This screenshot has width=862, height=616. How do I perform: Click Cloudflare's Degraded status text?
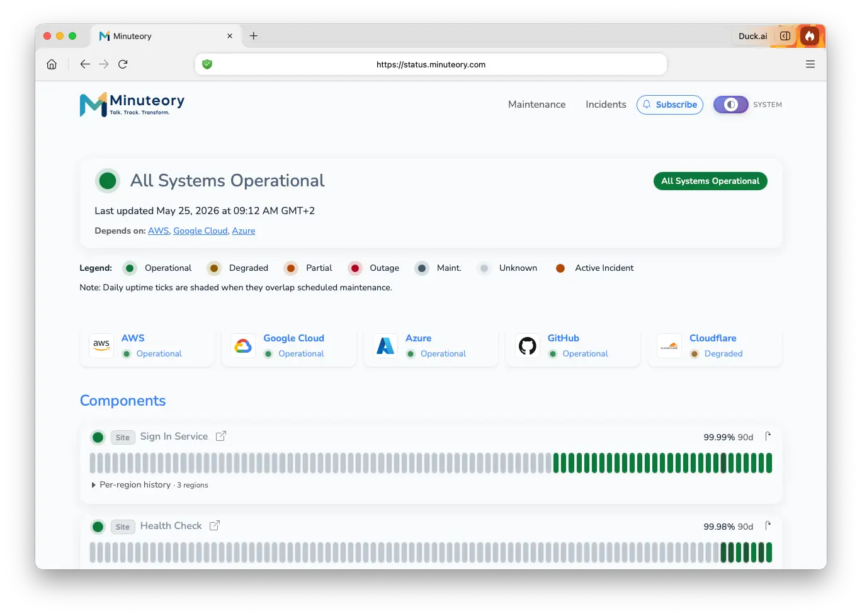[723, 354]
